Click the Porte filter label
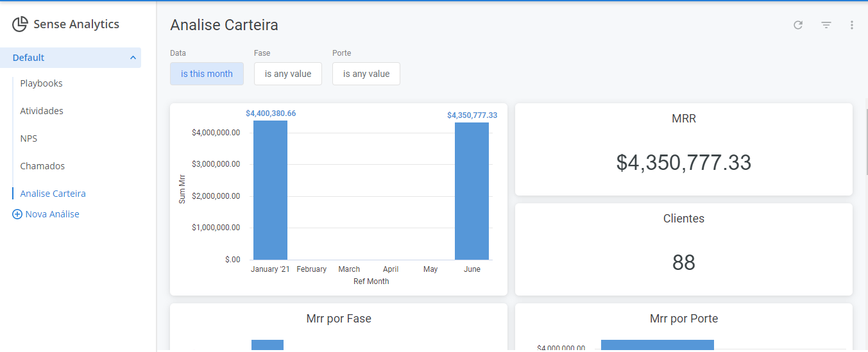868x352 pixels. click(x=341, y=53)
